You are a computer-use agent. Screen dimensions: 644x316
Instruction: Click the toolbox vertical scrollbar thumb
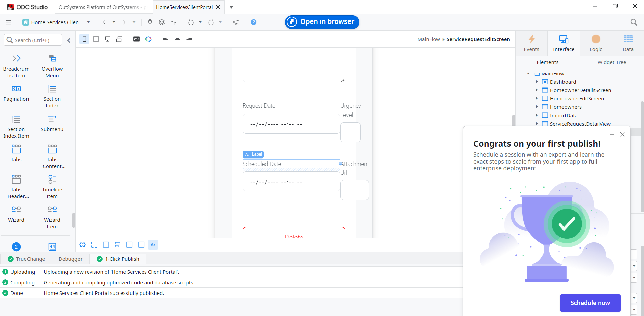pos(73,220)
